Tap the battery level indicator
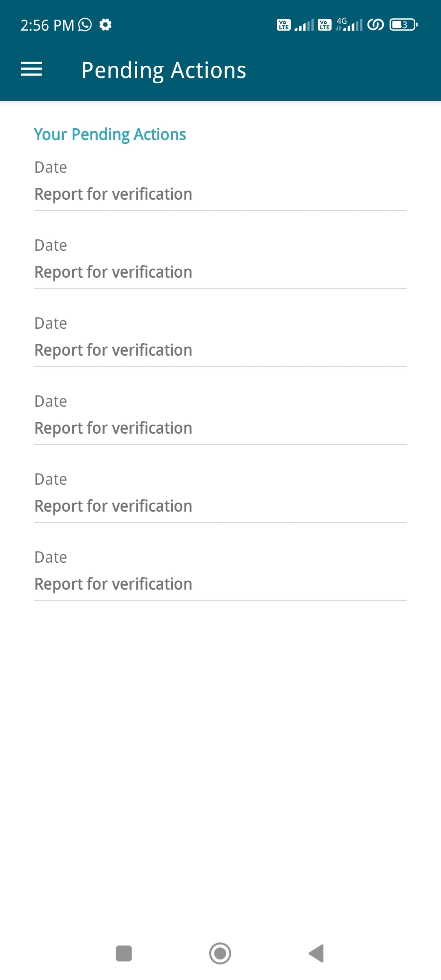This screenshot has height=980, width=441. click(403, 25)
